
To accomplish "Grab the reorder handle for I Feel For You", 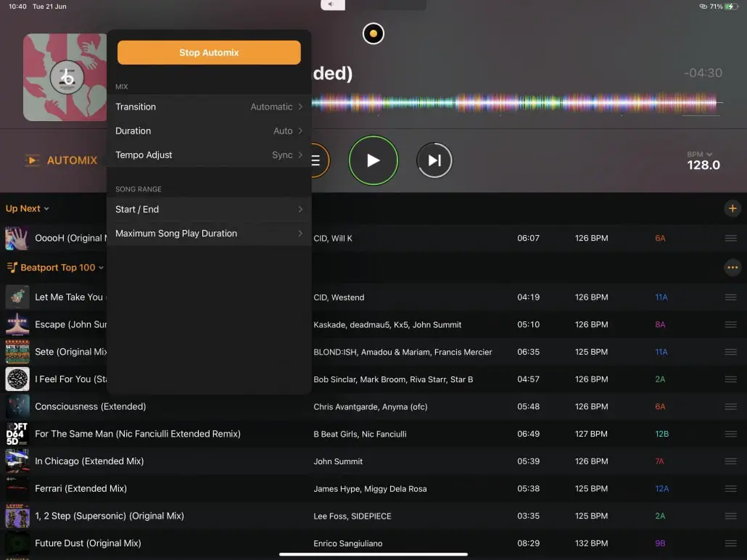I will [x=731, y=379].
